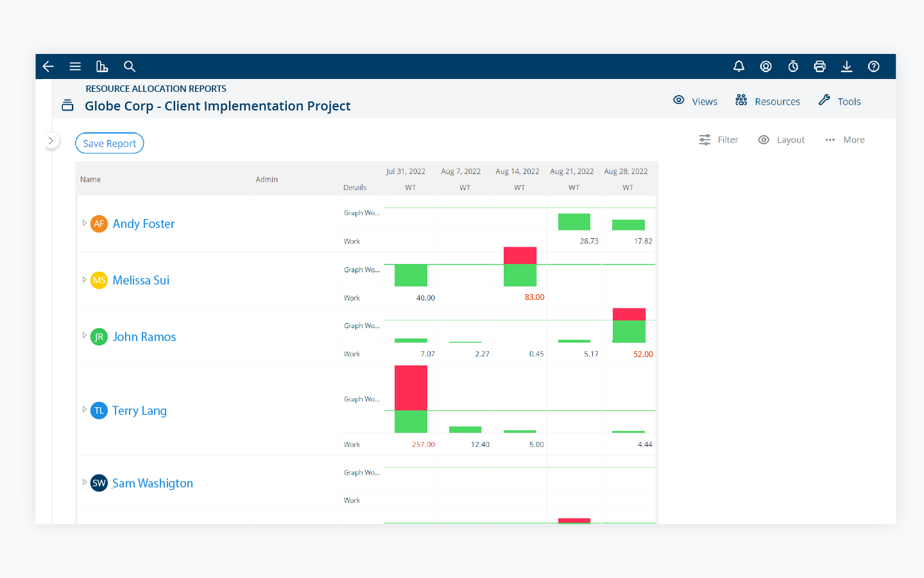This screenshot has width=924, height=578.
Task: Open the side panel using the chevron
Action: point(51,140)
